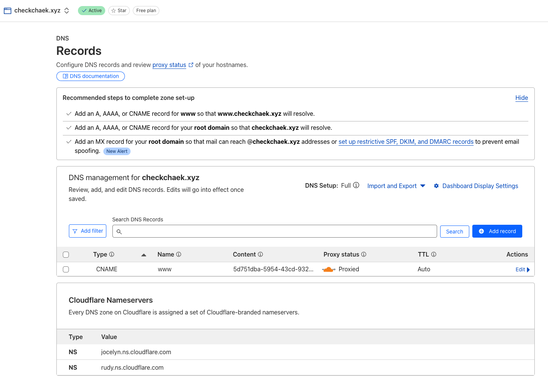This screenshot has height=392, width=548.
Task: Select the rudy.ns.cloudflare.com nameserver value
Action: tap(132, 368)
